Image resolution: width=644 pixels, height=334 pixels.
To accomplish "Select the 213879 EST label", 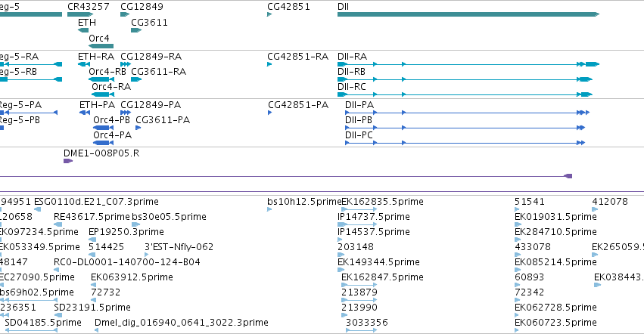I will pyautogui.click(x=359, y=292).
